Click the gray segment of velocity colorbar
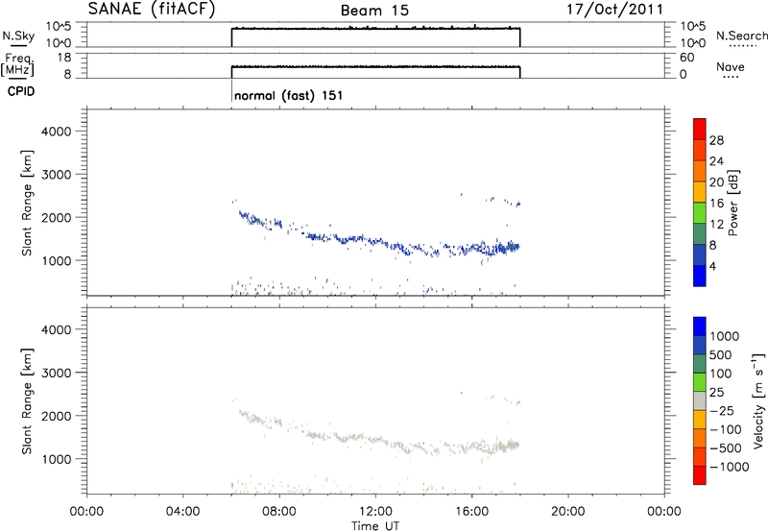 pos(700,400)
